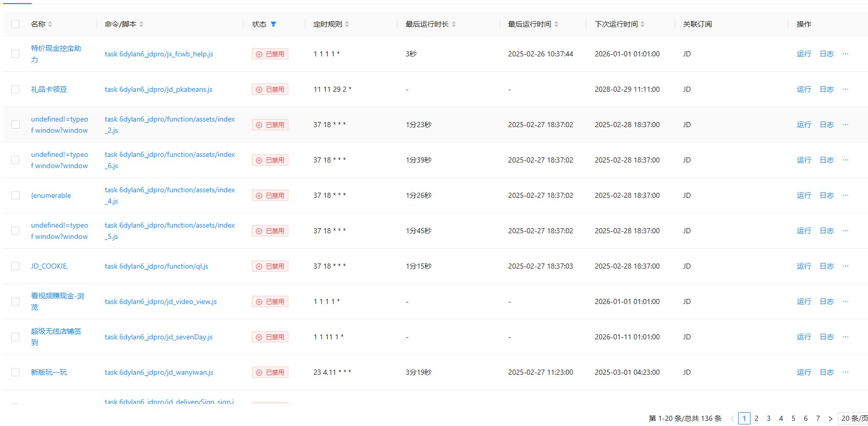Sort by 命令/脚本 column arrows

[142, 24]
